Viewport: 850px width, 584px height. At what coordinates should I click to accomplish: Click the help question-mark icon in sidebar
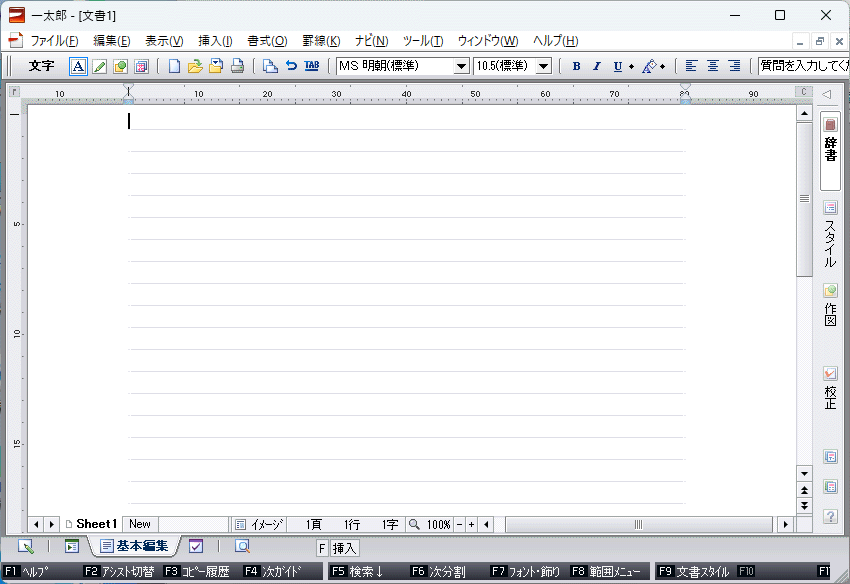[x=830, y=516]
